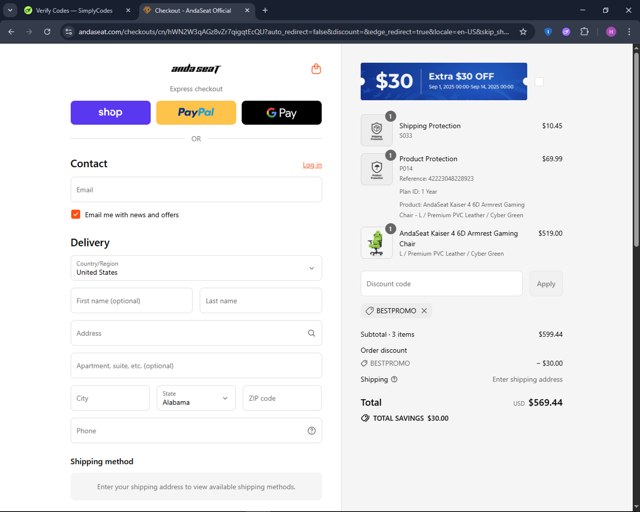The image size is (640, 512).
Task: Open the Bitwarden shield extension icon
Action: 548,31
